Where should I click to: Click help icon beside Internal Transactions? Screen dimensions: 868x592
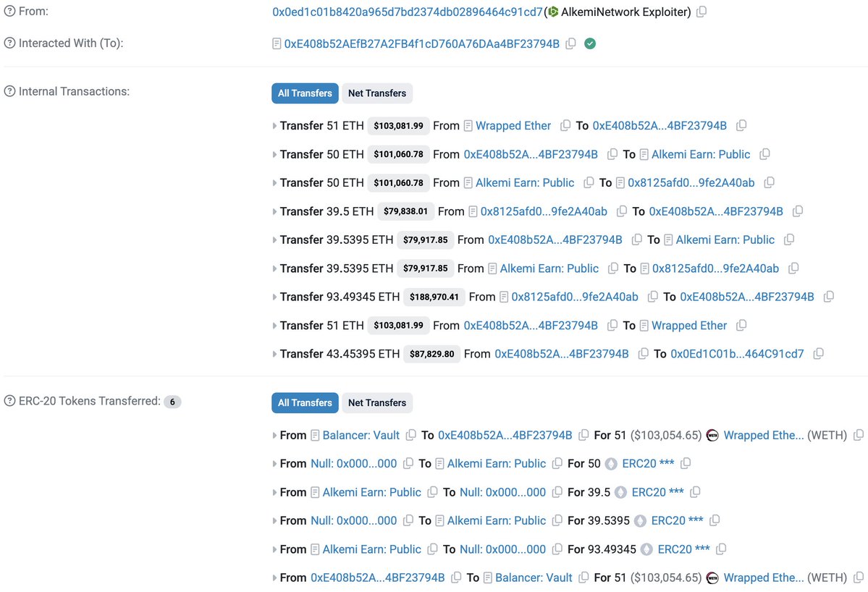click(9, 91)
